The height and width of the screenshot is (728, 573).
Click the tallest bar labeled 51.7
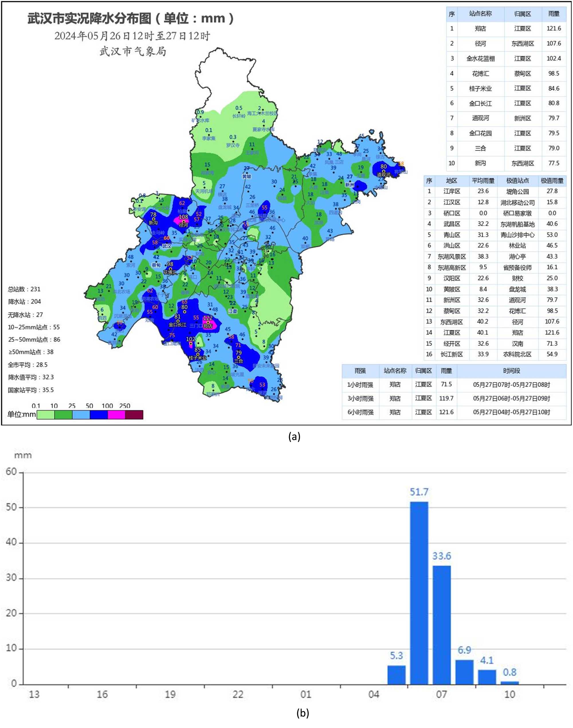tap(419, 593)
